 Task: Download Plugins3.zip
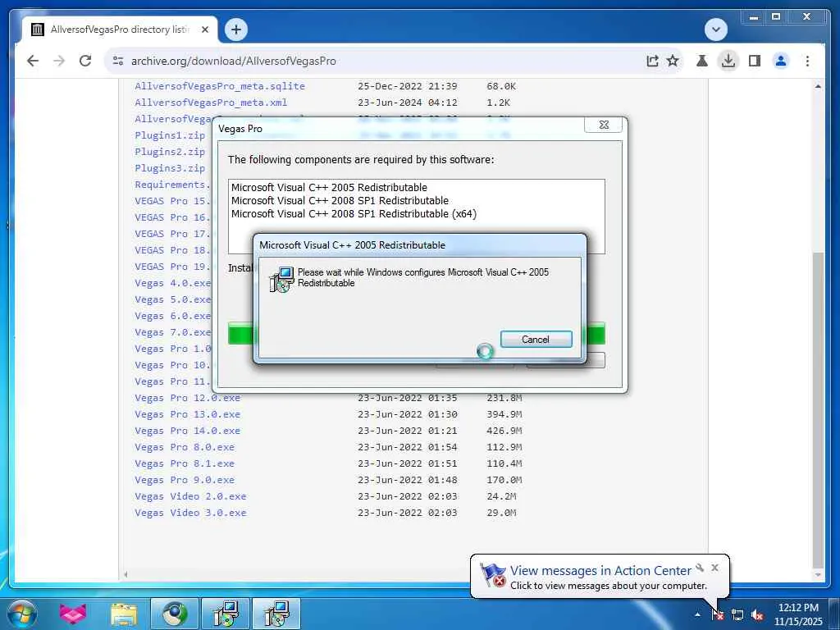coord(170,168)
